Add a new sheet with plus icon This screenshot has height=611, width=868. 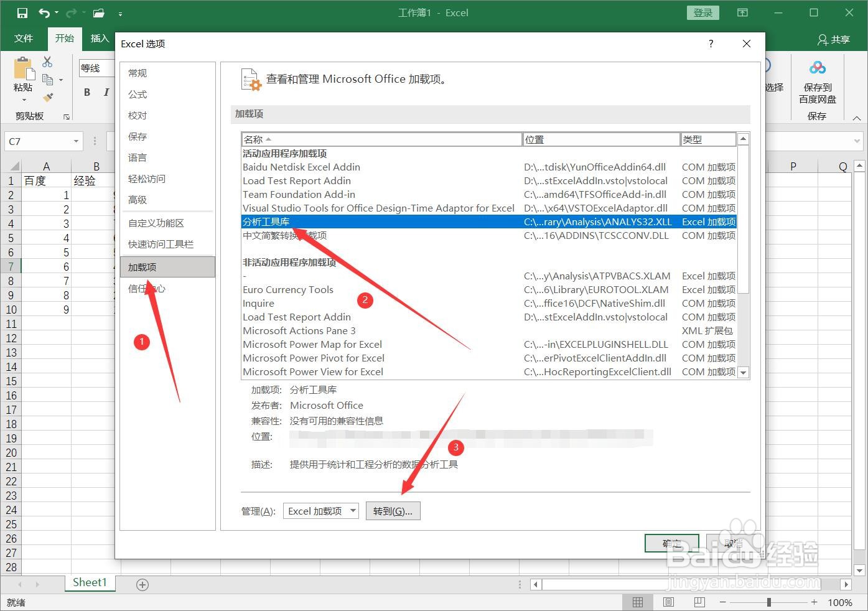coord(142,584)
